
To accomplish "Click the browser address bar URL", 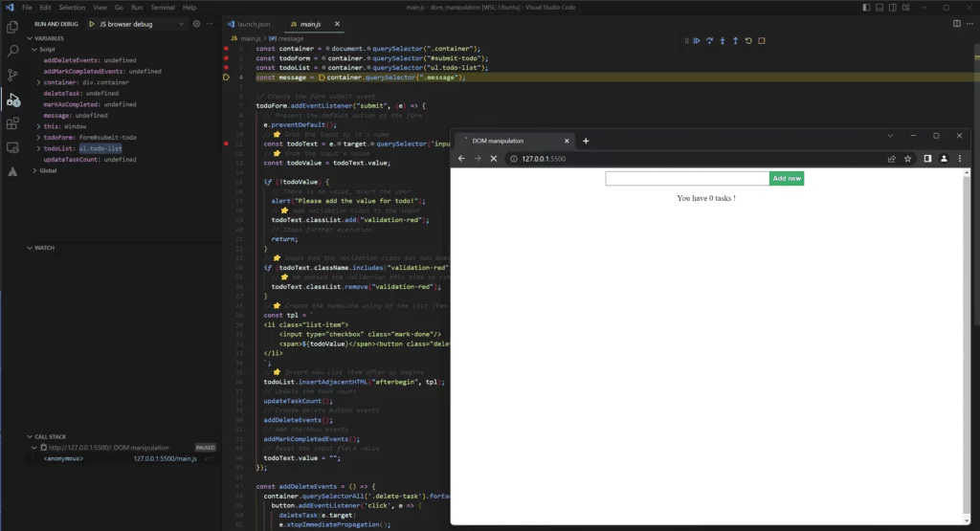I will [x=544, y=159].
